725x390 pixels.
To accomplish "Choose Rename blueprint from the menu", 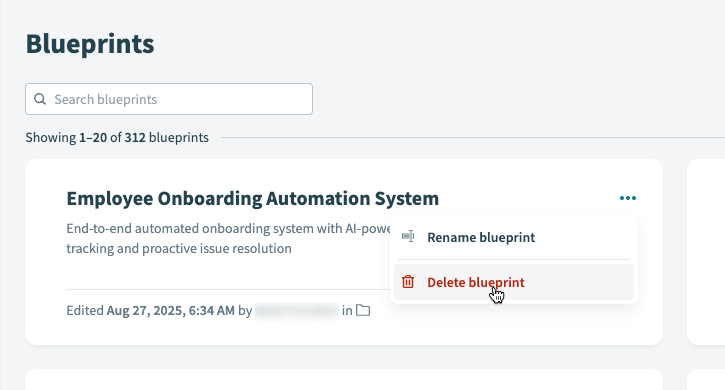I will coord(514,237).
